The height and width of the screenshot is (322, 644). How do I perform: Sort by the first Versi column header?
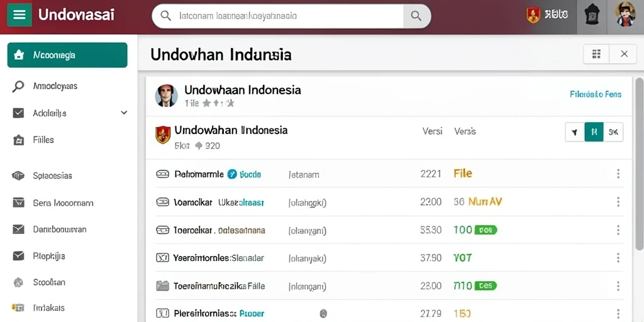pos(433,131)
